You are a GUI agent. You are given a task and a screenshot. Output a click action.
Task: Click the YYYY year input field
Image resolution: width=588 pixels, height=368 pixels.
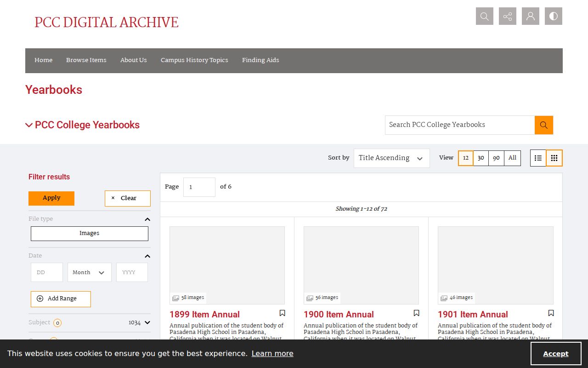pyautogui.click(x=132, y=272)
